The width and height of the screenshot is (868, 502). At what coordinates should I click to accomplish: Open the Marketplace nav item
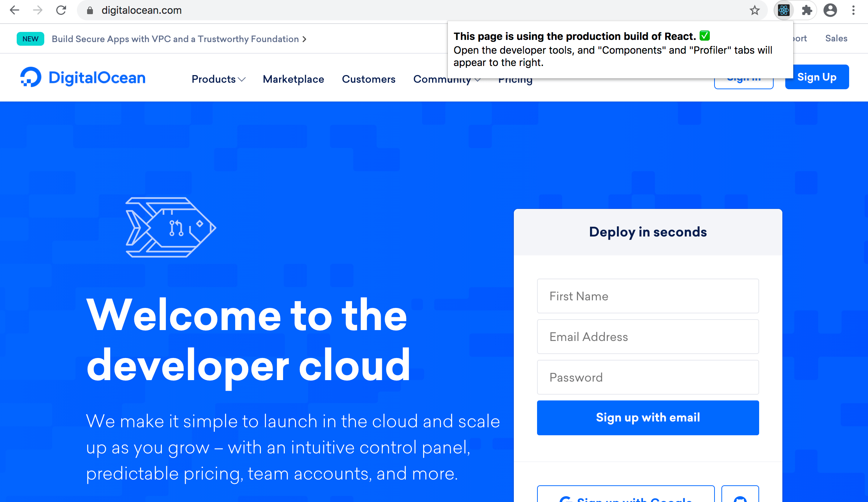tap(294, 79)
